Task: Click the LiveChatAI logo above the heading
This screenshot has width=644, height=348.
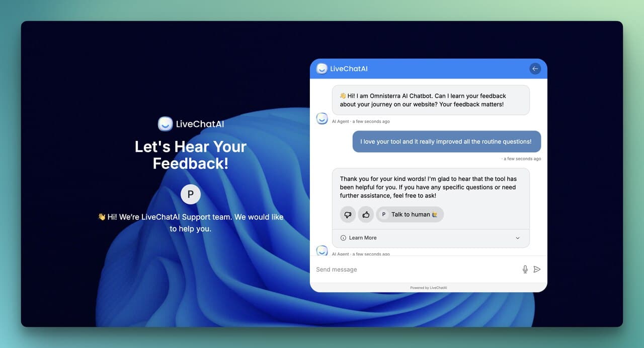Action: (x=191, y=124)
